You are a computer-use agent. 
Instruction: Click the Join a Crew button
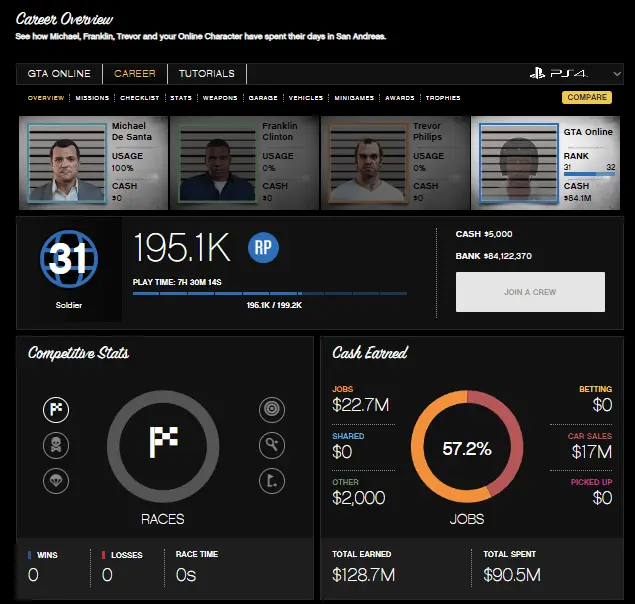[530, 292]
